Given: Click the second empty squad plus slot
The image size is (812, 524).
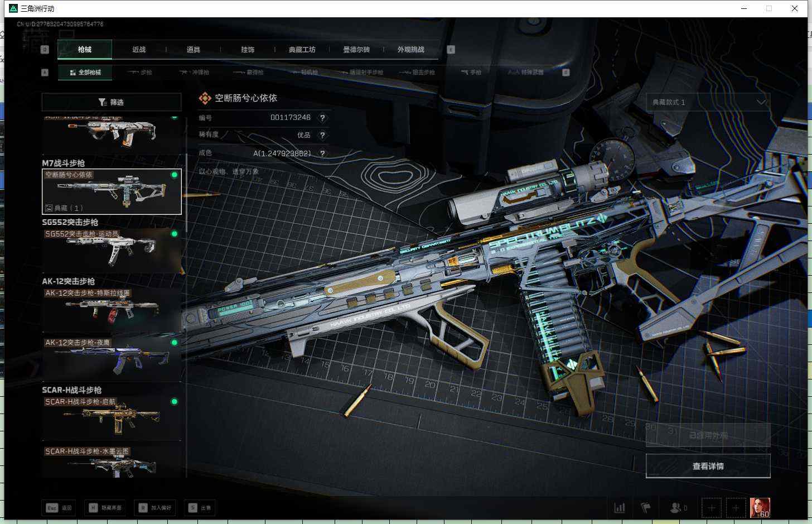Looking at the screenshot, I should tap(736, 508).
